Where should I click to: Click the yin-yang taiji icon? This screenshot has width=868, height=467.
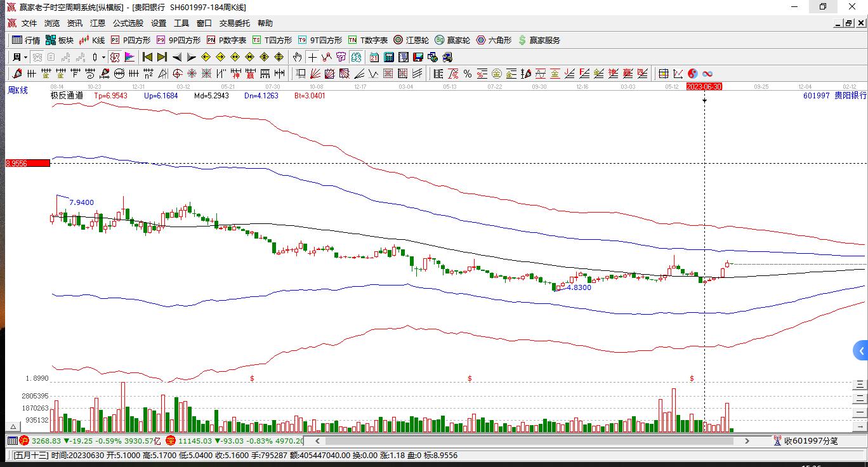[x=692, y=74]
